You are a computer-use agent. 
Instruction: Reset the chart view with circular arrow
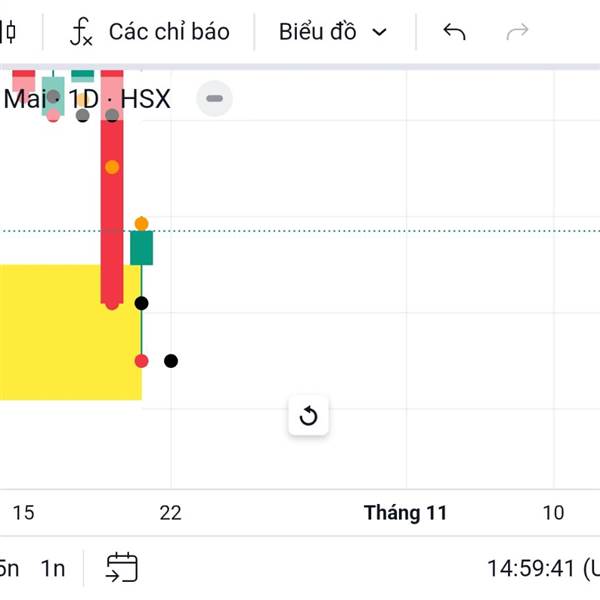(x=308, y=416)
